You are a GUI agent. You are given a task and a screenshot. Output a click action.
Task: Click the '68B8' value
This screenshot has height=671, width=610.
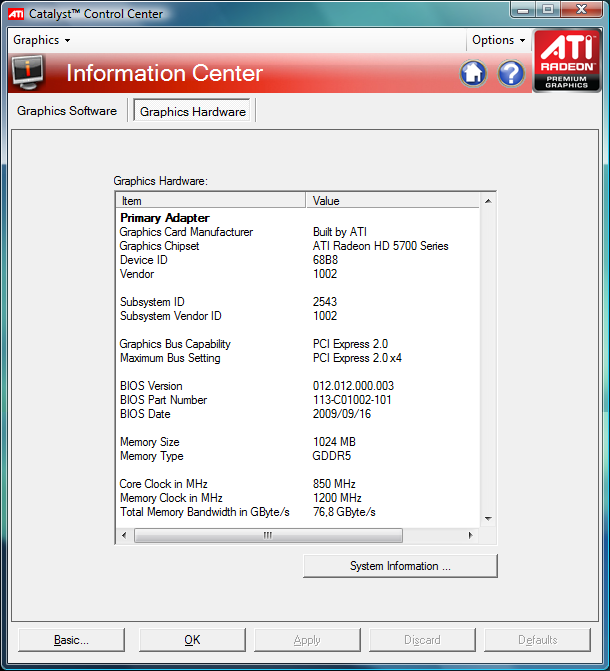click(x=325, y=260)
